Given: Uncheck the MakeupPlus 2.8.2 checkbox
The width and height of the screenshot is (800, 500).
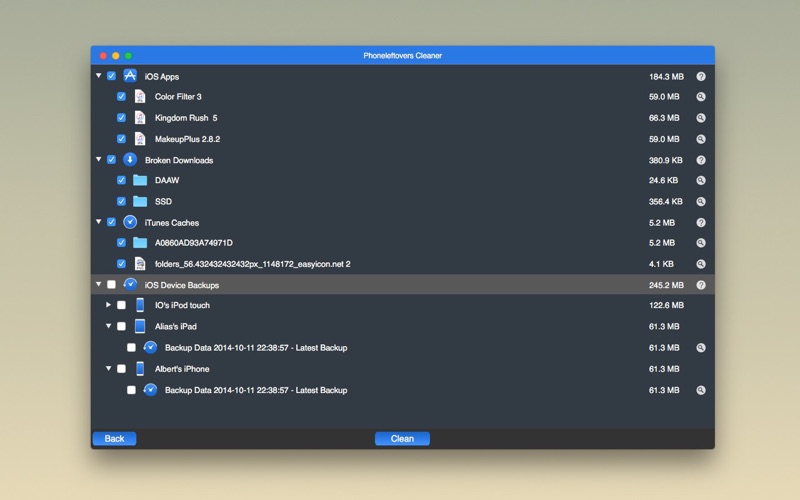Looking at the screenshot, I should pyautogui.click(x=121, y=139).
